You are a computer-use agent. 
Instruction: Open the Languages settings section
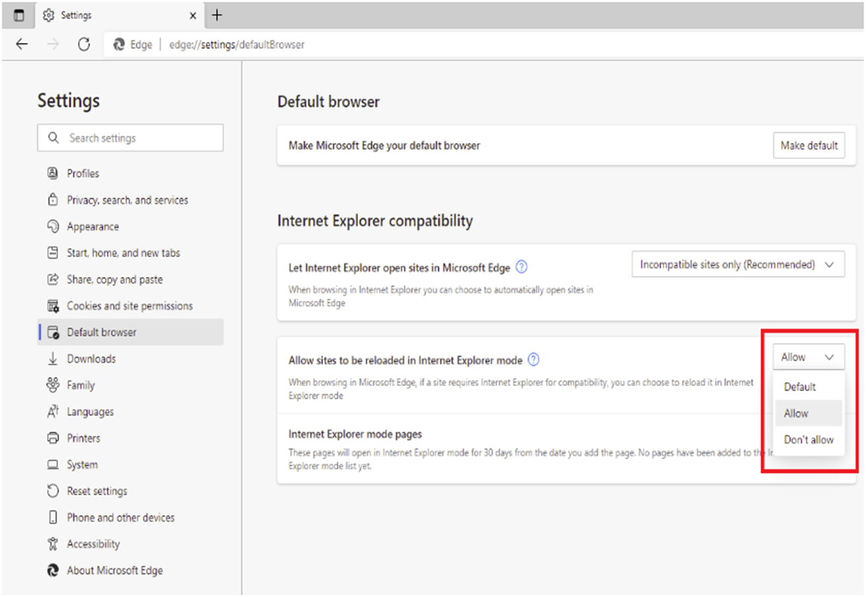point(89,411)
